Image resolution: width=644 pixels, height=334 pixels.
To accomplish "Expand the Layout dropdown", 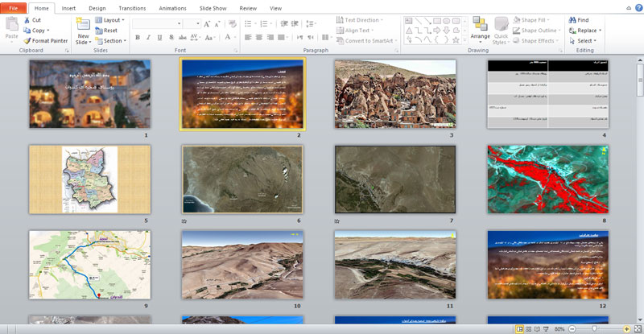I will pos(112,20).
